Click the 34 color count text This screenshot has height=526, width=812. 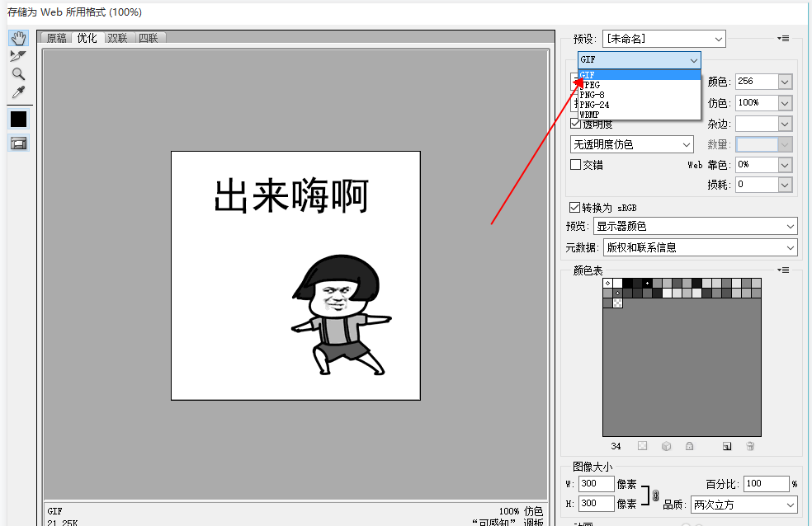point(616,446)
